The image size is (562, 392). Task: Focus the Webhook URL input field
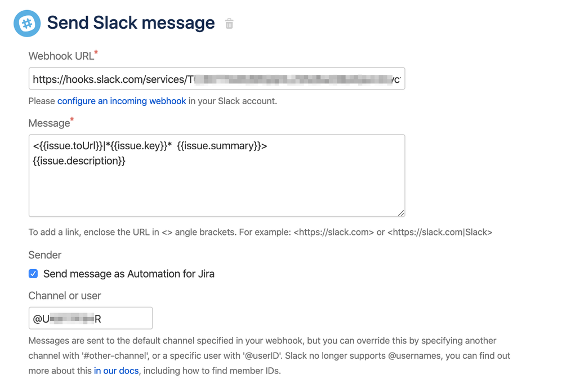[216, 79]
